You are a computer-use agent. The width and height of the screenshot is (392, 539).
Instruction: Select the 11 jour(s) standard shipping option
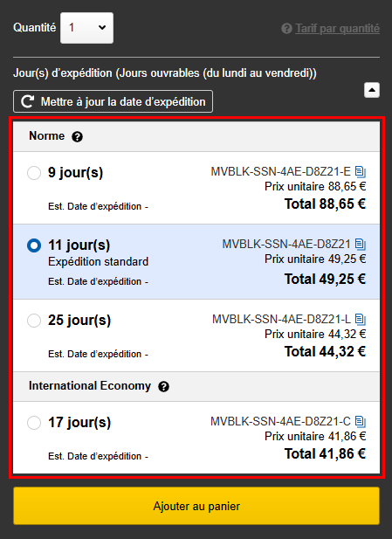[34, 245]
